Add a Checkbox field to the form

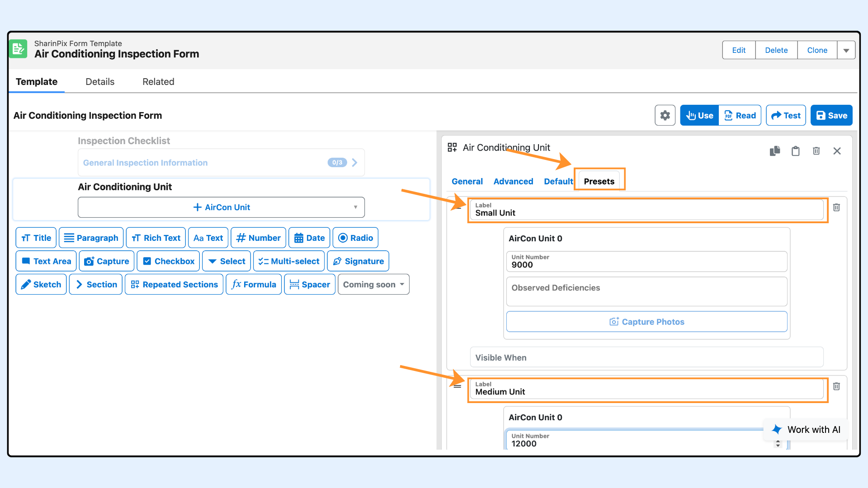[168, 261]
